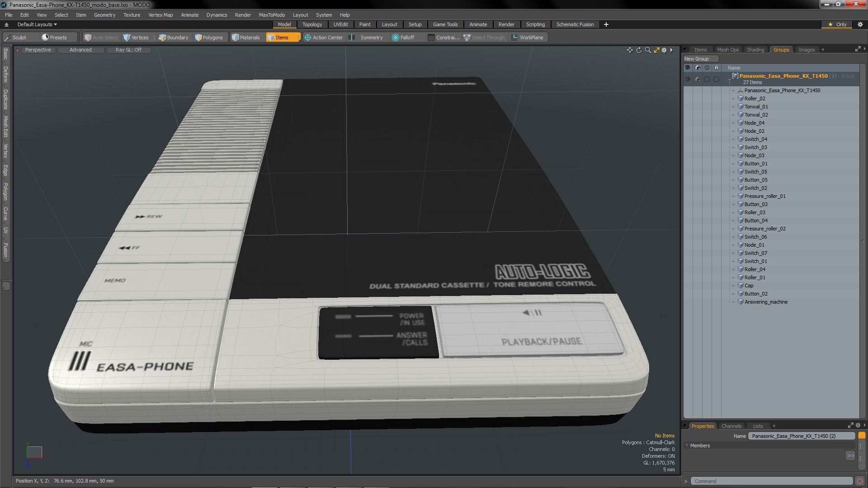Open the Constraints options

point(444,38)
